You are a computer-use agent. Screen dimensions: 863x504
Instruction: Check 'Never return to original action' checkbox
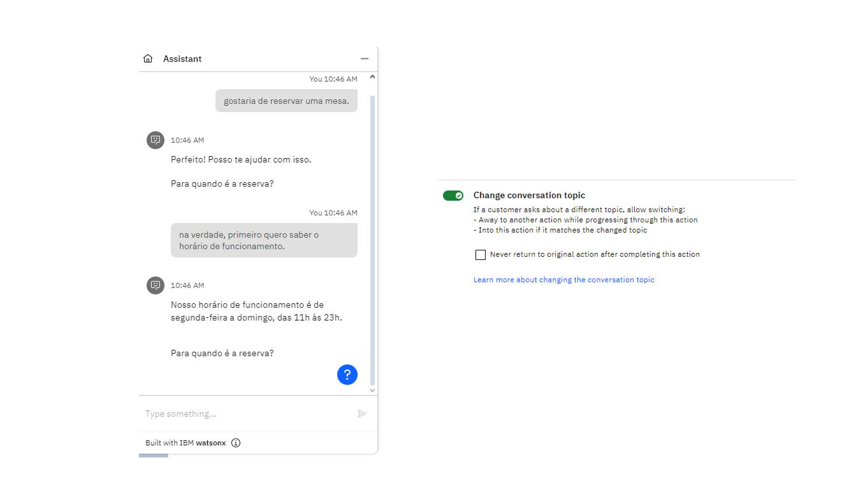pos(481,255)
